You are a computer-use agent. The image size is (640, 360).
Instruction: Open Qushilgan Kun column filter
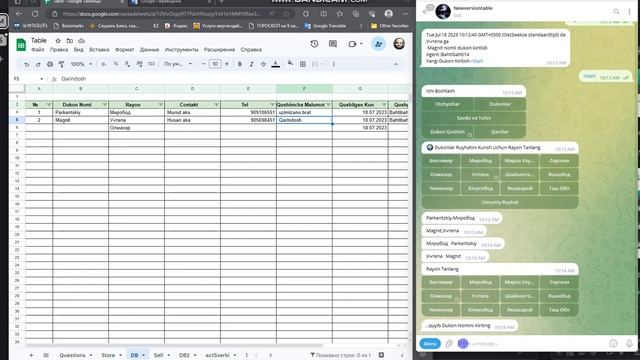(x=384, y=105)
